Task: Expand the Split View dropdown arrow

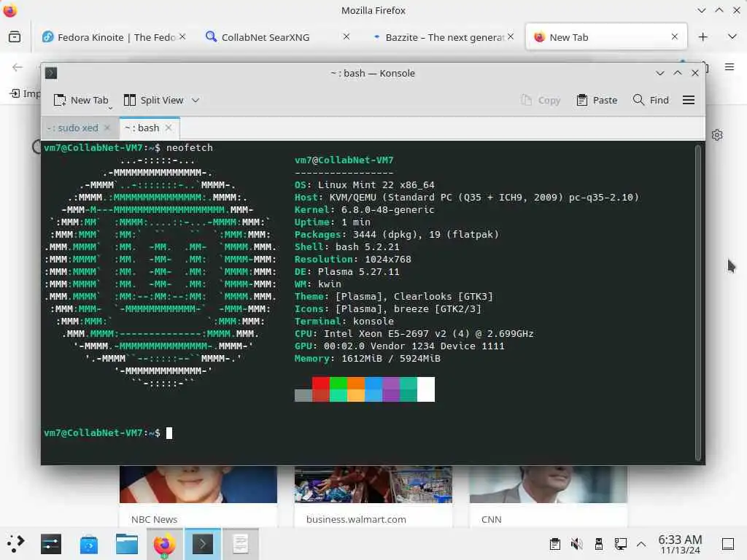Action: click(x=196, y=100)
